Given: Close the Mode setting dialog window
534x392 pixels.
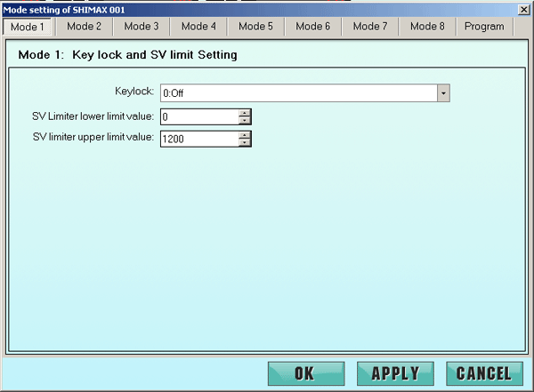Looking at the screenshot, I should point(524,8).
